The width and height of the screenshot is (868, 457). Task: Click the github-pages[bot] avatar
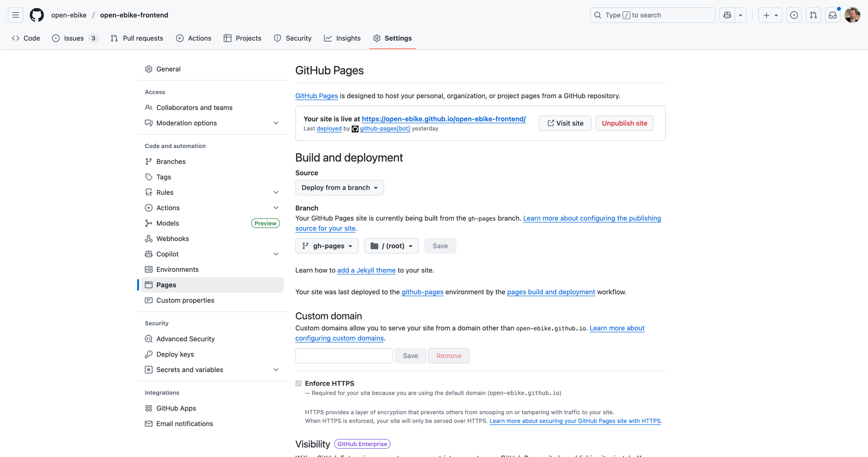coord(355,129)
